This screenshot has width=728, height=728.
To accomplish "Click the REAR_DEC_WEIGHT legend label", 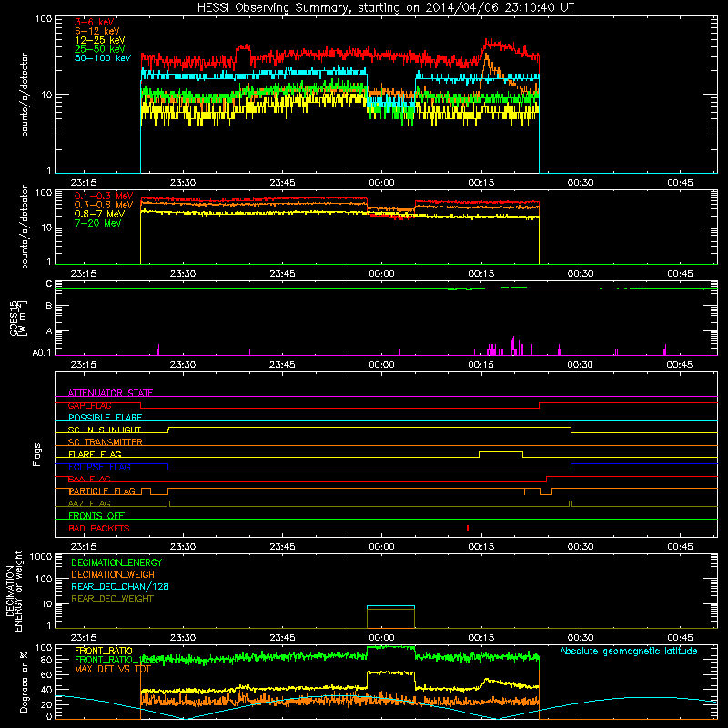I will click(112, 599).
